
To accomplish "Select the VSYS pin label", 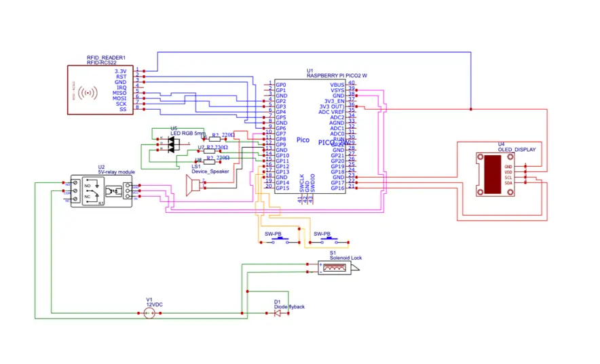I will point(337,90).
